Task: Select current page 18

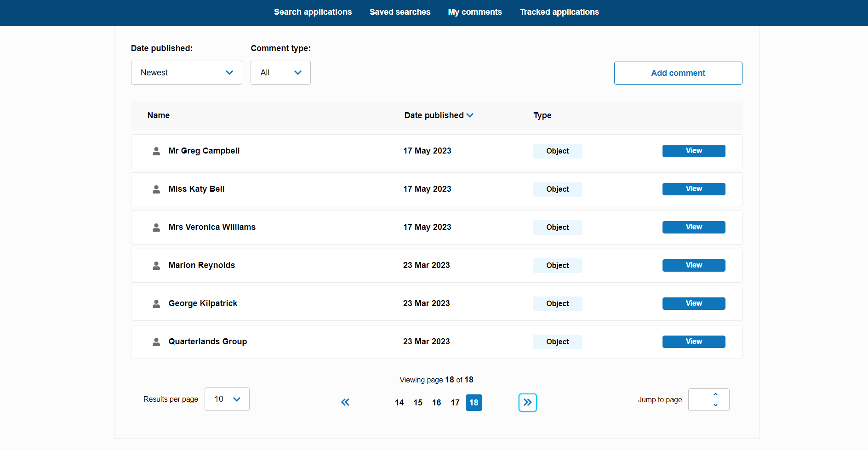Action: pyautogui.click(x=474, y=403)
